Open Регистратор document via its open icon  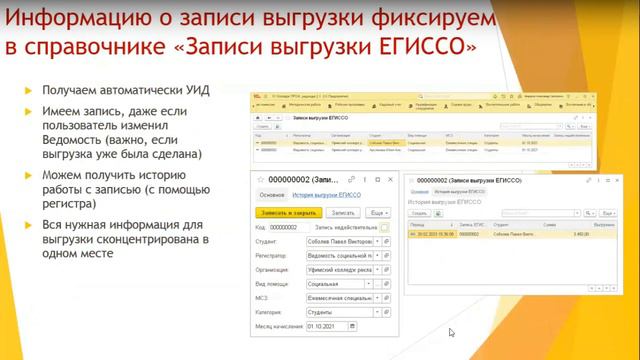[387, 256]
